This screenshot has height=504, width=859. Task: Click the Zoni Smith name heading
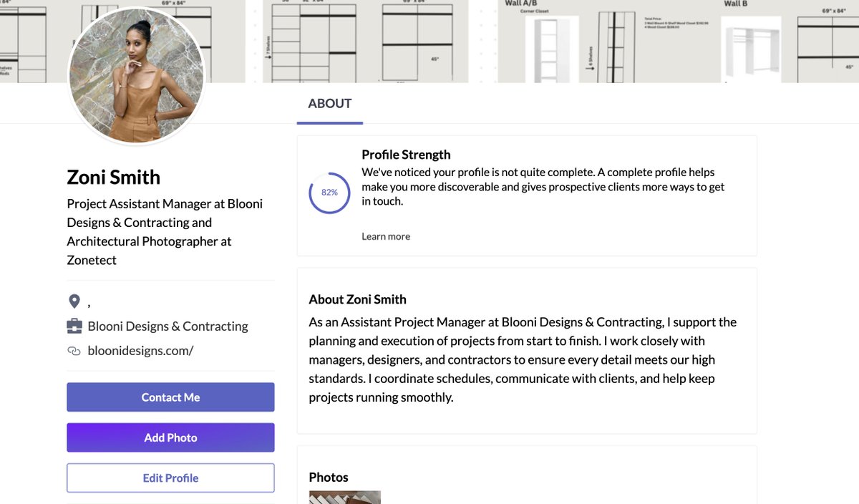(113, 178)
